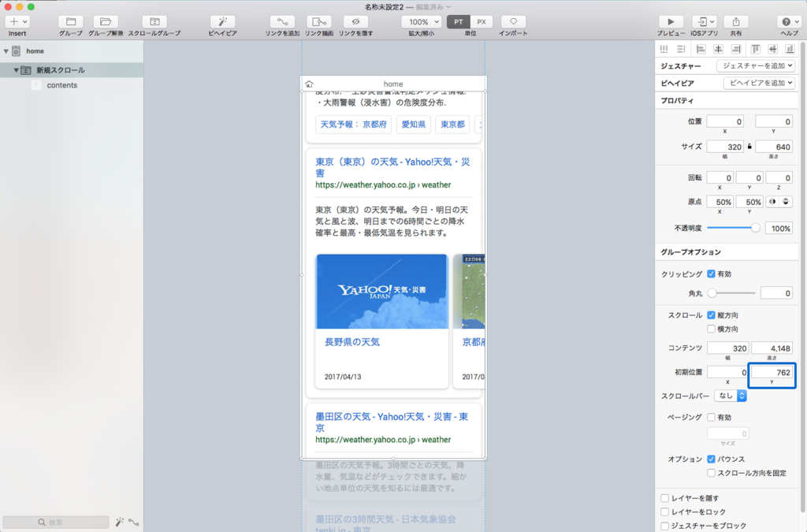The height and width of the screenshot is (532, 807).
Task: Distribute layers vertically icon in inspector
Action: [x=681, y=49]
